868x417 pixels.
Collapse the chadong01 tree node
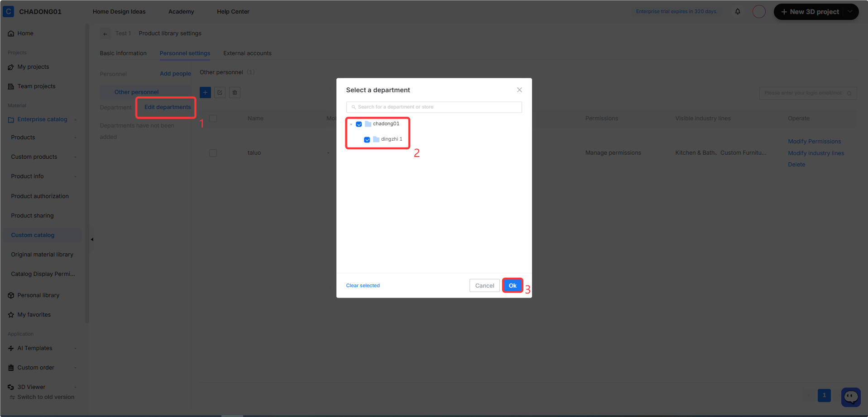click(351, 124)
